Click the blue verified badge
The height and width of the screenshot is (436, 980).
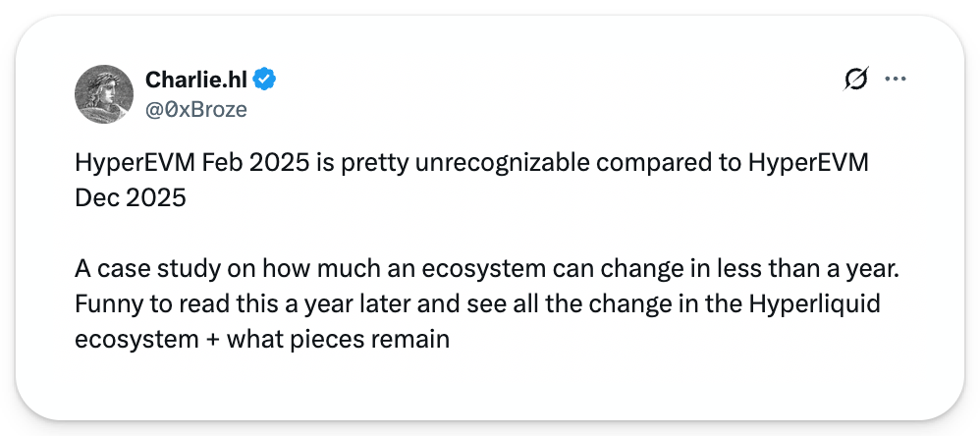click(x=265, y=80)
